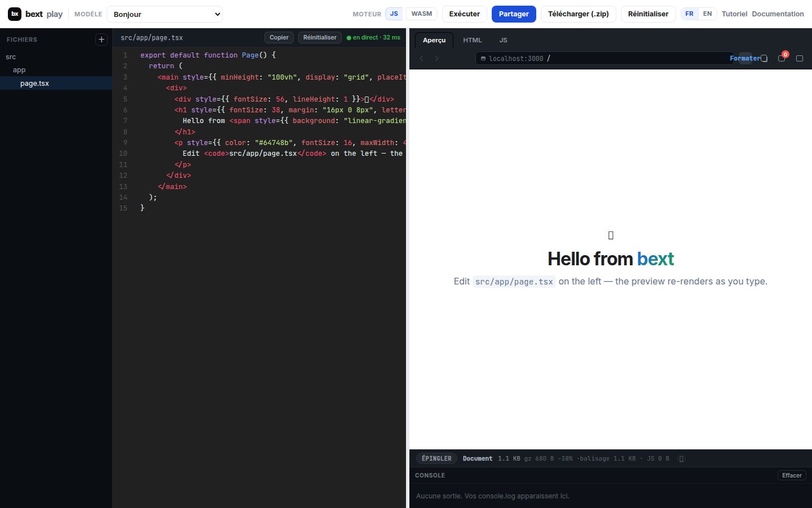Click the icon with the red 0 badge

(x=782, y=58)
